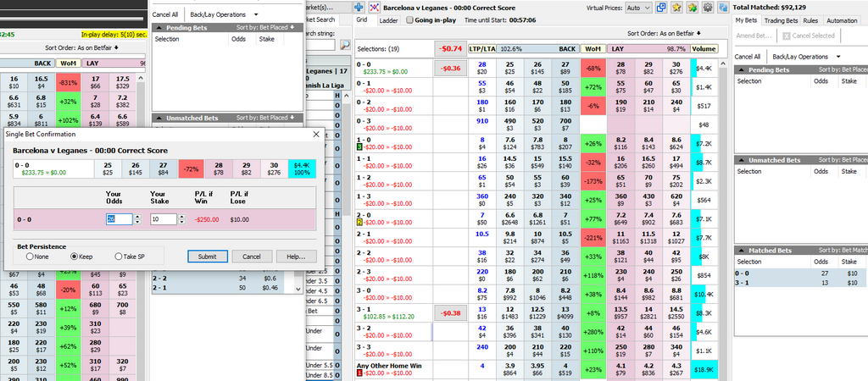Click back price 13 $4099 for 3 - 1
868x381 pixels.
565,313
